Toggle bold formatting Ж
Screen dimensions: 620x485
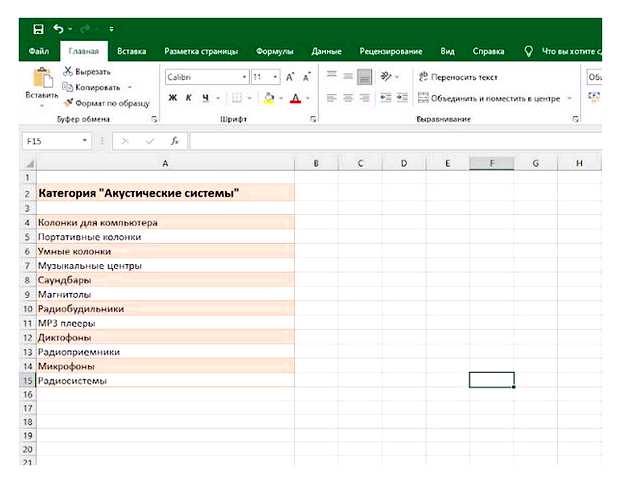(x=172, y=98)
